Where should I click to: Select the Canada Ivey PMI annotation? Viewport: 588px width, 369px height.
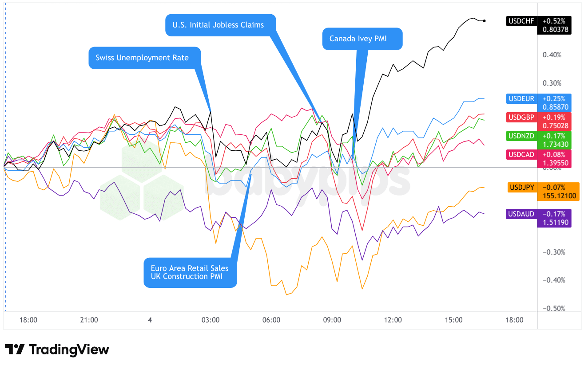[x=362, y=39]
